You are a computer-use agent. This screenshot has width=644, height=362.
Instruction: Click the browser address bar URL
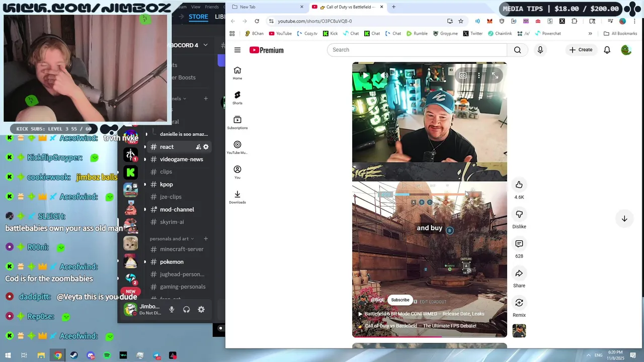(315, 21)
